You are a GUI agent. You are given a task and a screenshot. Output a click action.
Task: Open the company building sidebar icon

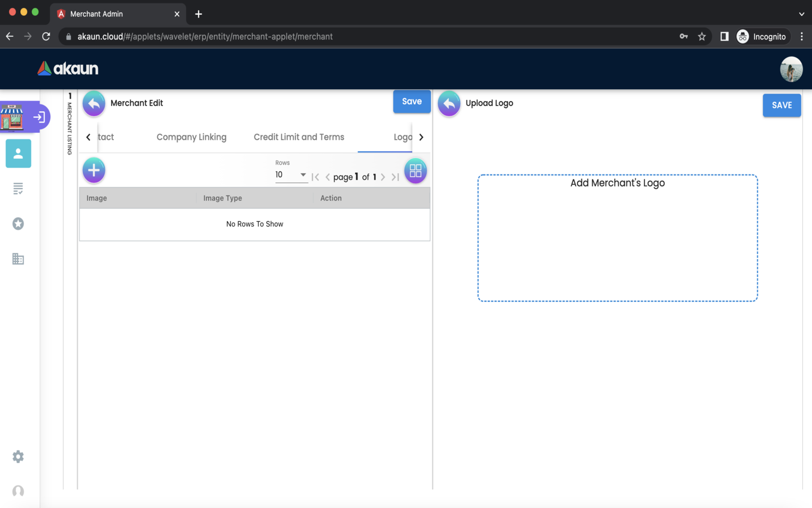(18, 259)
